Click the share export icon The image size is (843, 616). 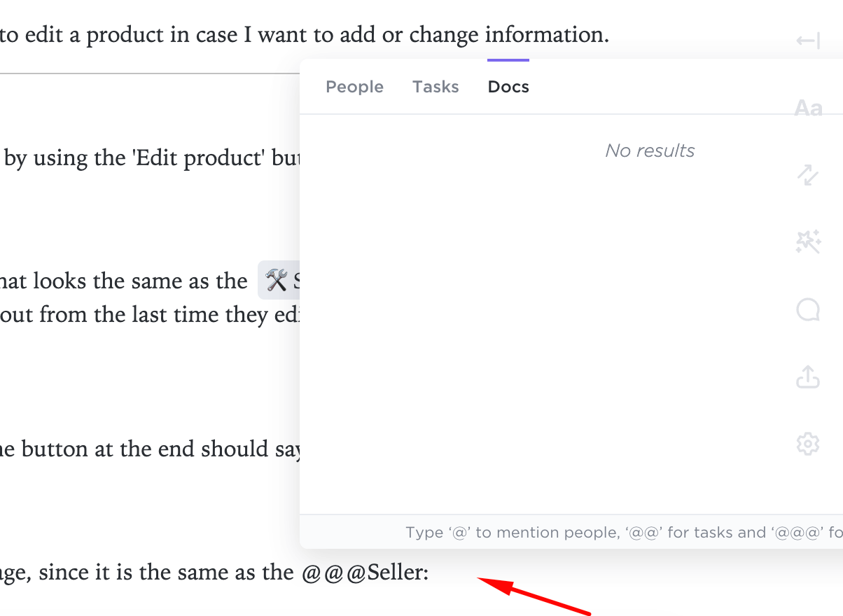point(808,377)
